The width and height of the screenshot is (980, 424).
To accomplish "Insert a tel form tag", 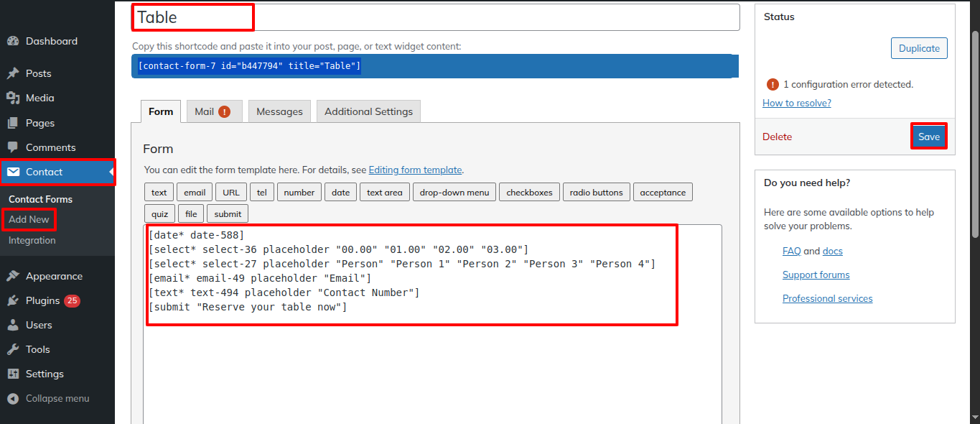I will point(262,192).
